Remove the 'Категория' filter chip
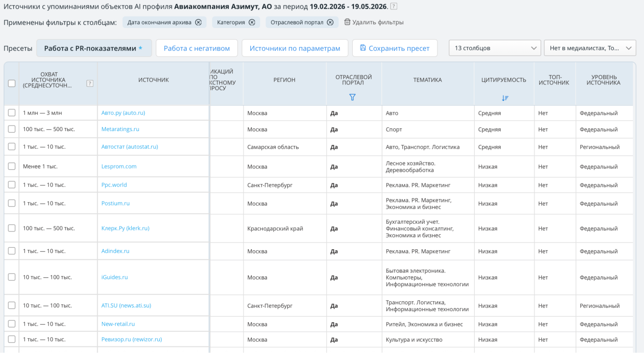Screen dimensions: 644x353 (x=252, y=22)
